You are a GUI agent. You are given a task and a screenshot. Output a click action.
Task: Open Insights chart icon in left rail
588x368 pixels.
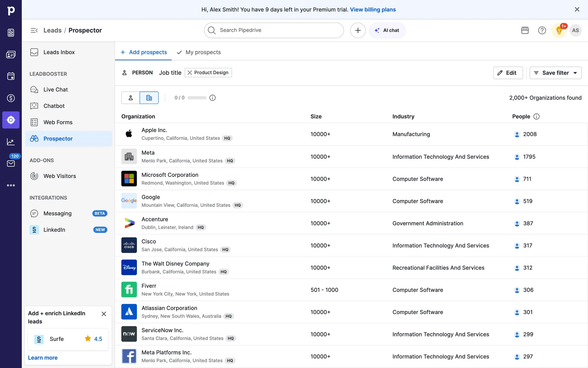pos(11,142)
